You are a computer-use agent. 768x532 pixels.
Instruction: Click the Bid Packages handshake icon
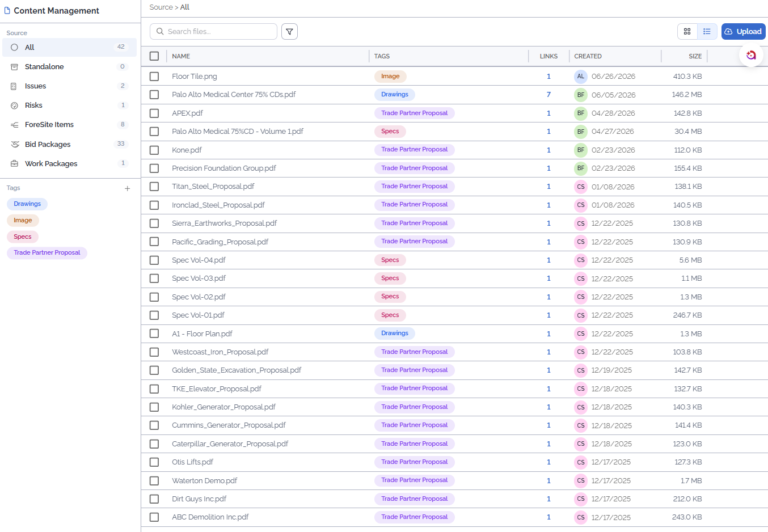tap(15, 145)
